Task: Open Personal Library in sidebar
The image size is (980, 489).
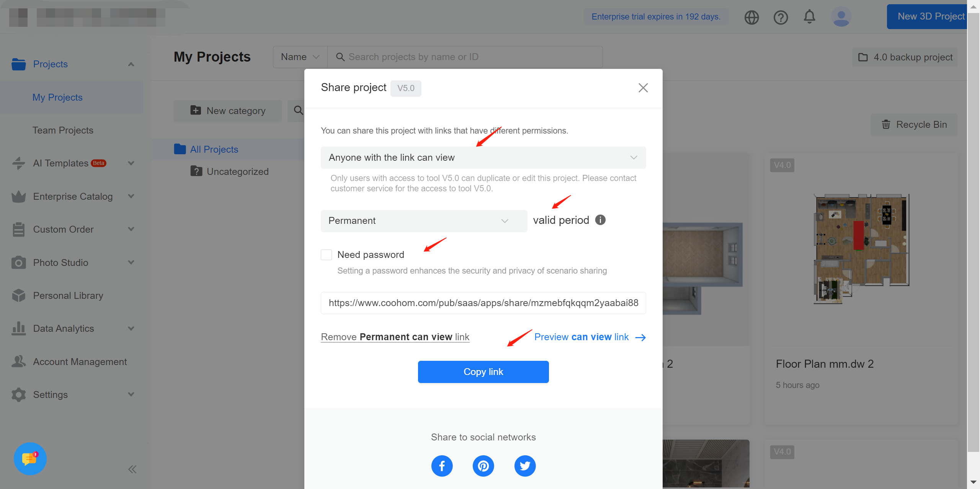Action: coord(68,295)
